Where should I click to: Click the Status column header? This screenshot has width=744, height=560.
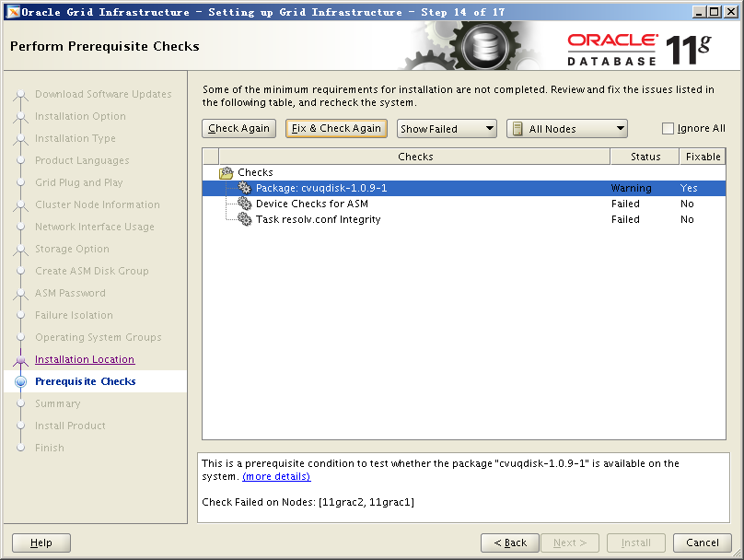645,157
